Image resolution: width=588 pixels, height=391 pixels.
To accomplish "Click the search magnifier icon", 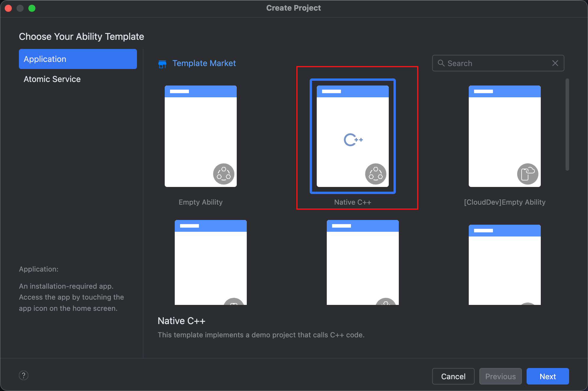I will click(441, 63).
